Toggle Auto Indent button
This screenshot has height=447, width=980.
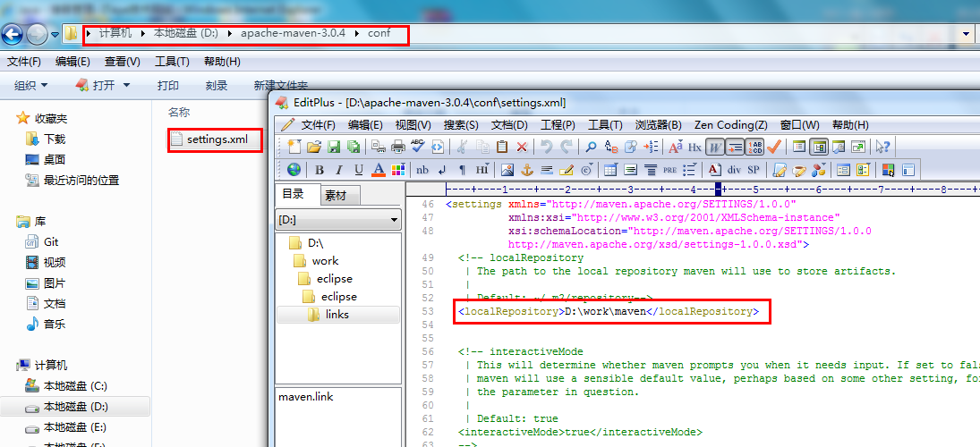click(735, 147)
